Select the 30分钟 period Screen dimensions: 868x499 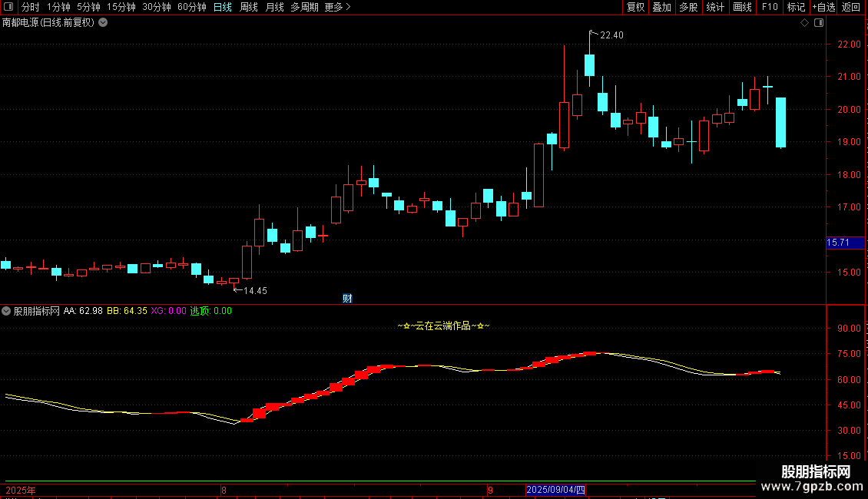[x=157, y=7]
